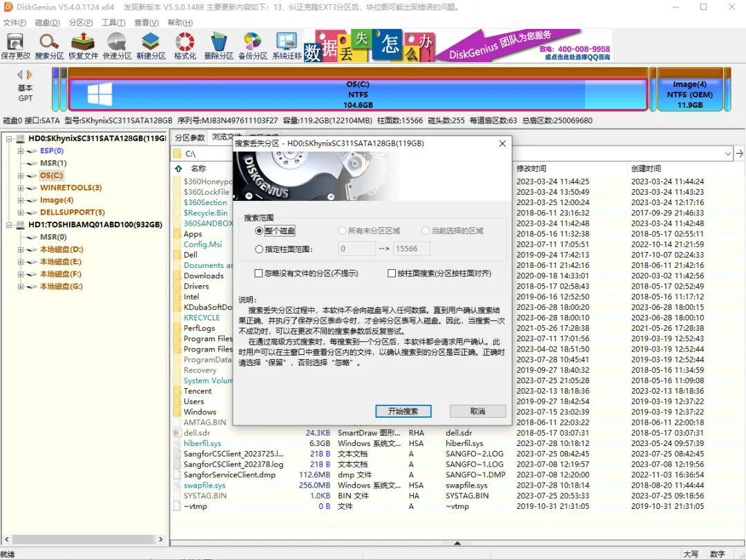Expand the ESP(0) tree node

(x=21, y=151)
